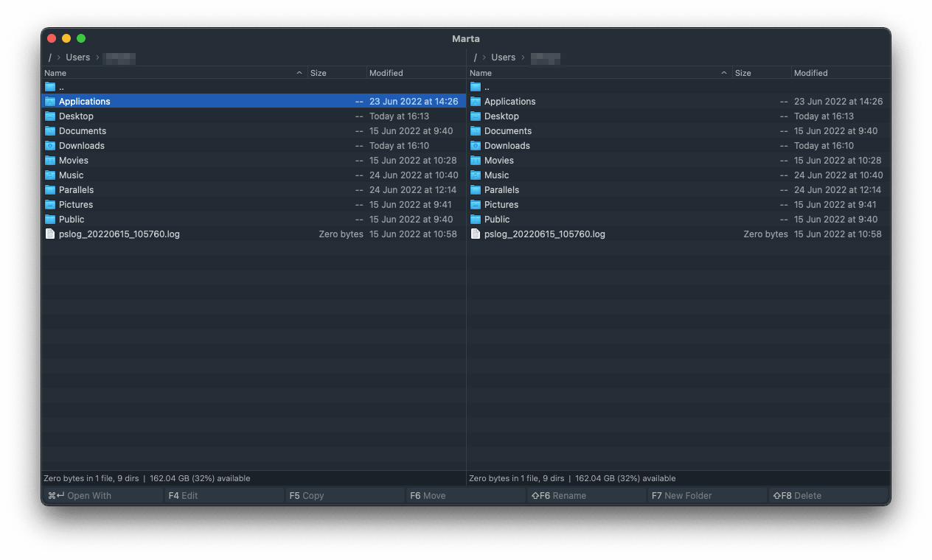Click the Pictures folder icon in left pane
Viewport: 932px width, 560px height.
50,204
